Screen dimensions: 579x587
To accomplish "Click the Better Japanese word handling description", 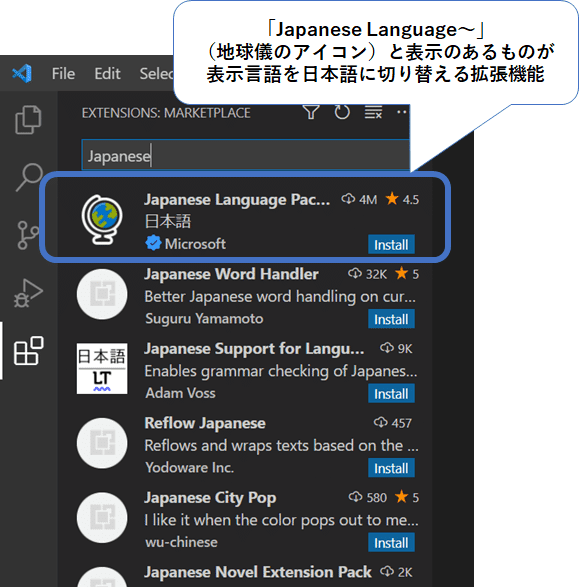I will coord(280,296).
